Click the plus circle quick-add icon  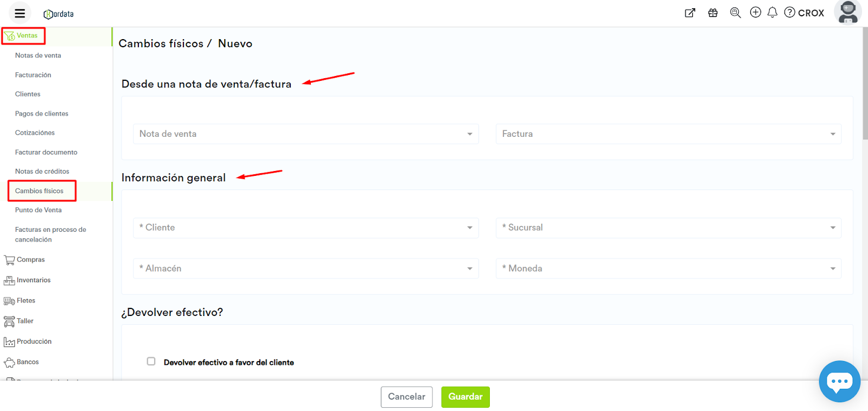755,12
